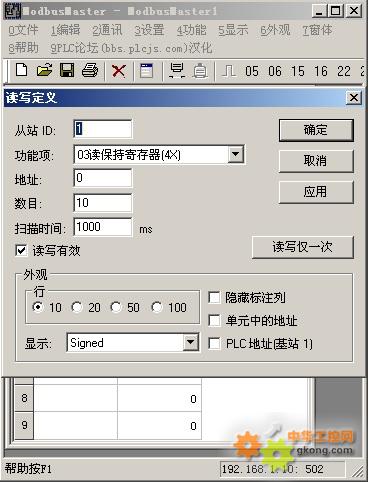Select the 100 rows radio button
The width and height of the screenshot is (368, 482).
click(157, 307)
